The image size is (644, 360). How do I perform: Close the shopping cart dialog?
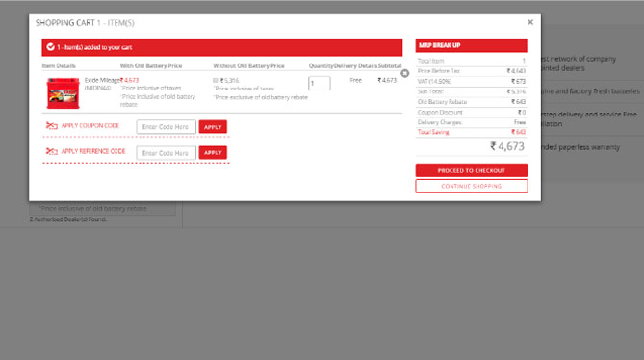(530, 22)
